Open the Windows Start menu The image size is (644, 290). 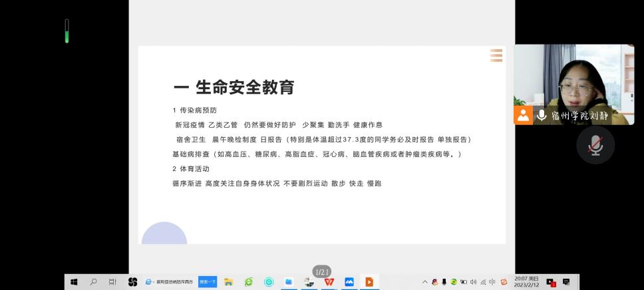[x=74, y=282]
